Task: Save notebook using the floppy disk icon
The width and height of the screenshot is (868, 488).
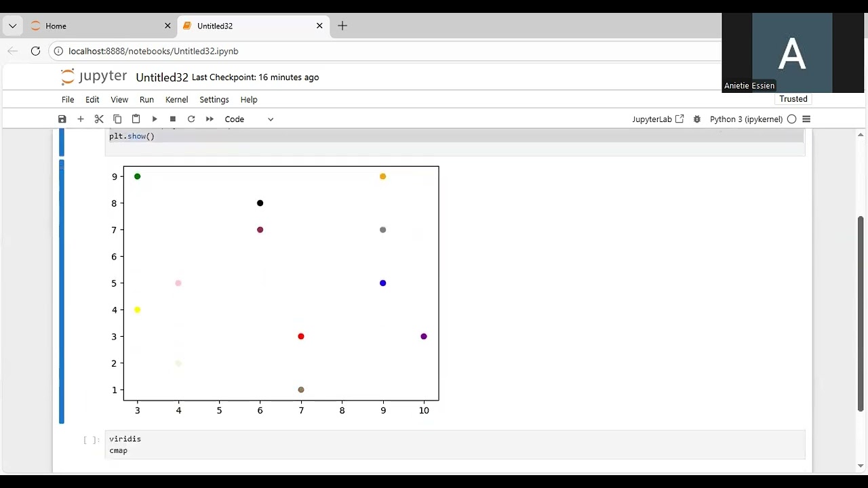Action: point(62,119)
